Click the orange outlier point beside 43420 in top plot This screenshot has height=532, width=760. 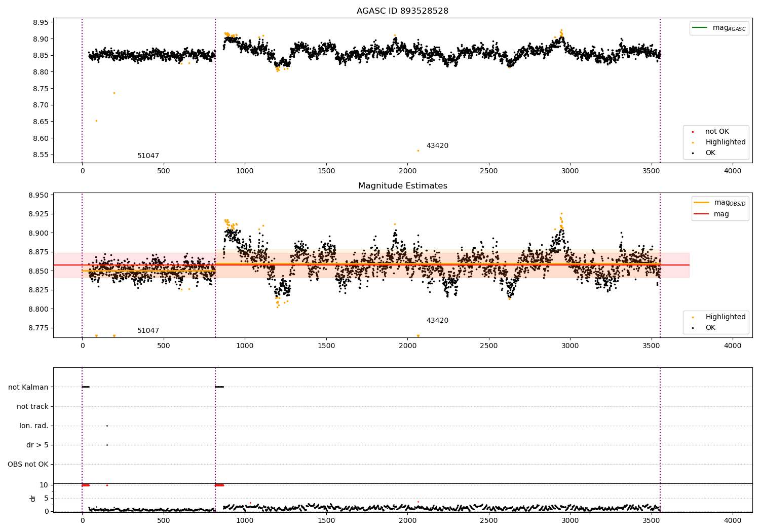click(x=418, y=150)
